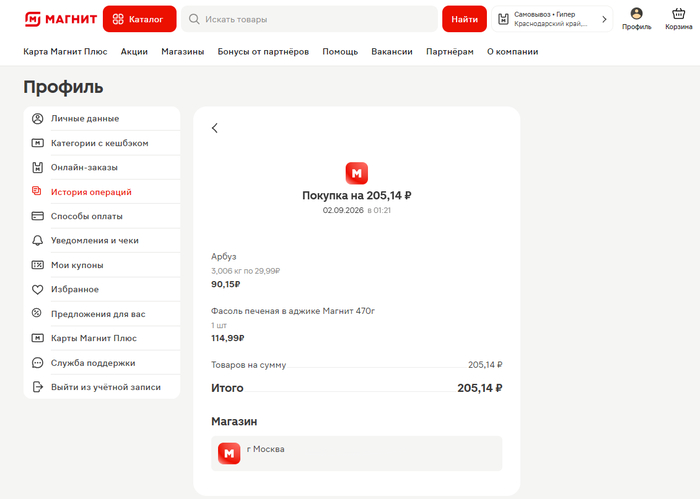
Task: Open the Profile icon in header
Action: click(x=636, y=19)
